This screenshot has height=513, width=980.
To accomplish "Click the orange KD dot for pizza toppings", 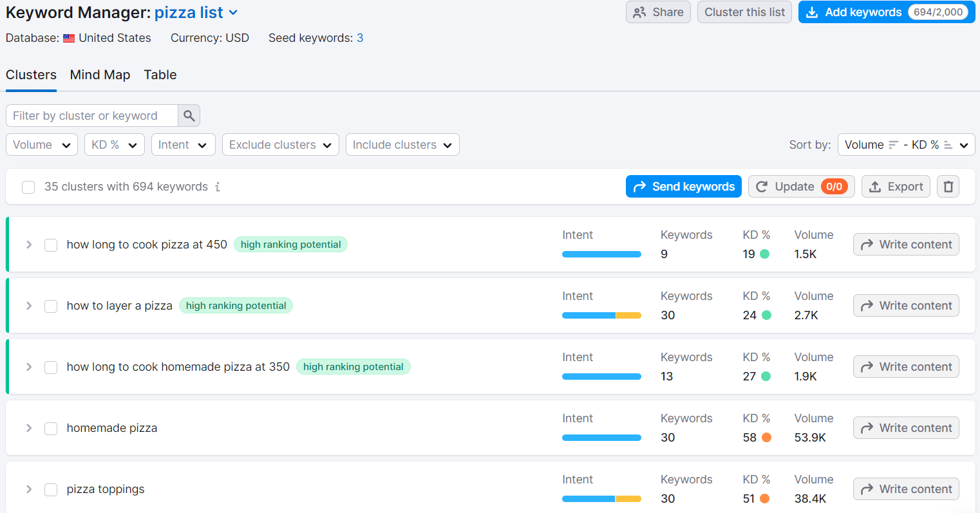I will 765,498.
